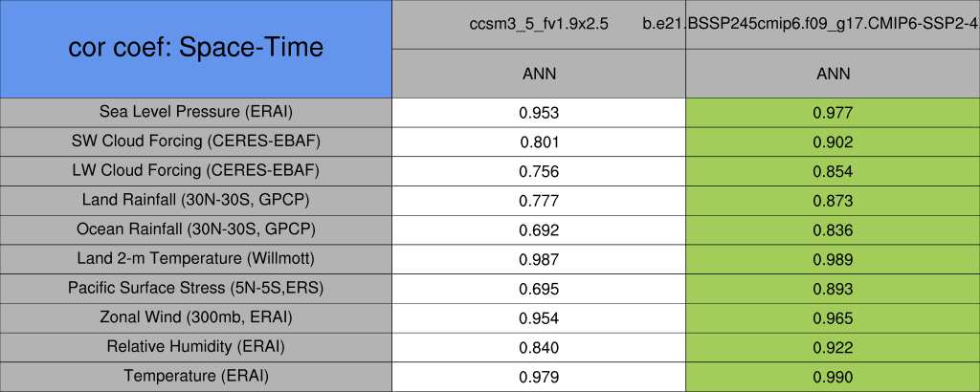This screenshot has width=980, height=392.
Task: Select the cell showing 0.692
Action: (x=539, y=230)
